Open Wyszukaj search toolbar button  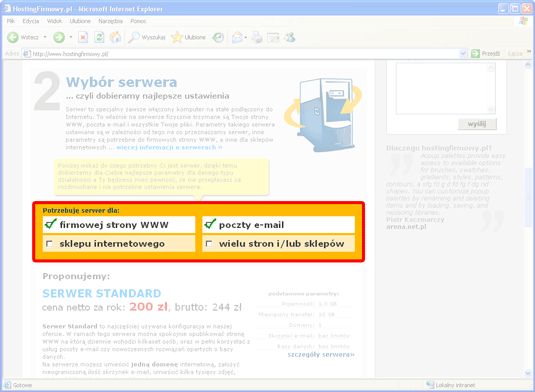pyautogui.click(x=147, y=37)
